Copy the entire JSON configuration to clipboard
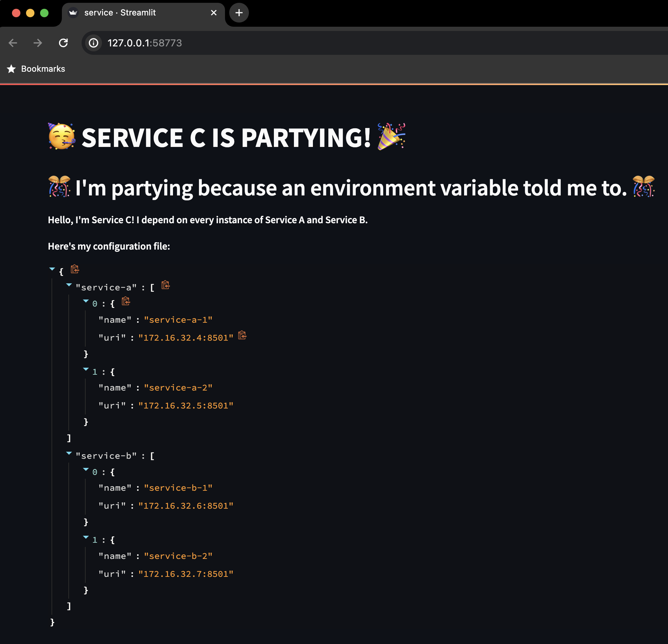This screenshot has height=644, width=668. click(x=75, y=270)
